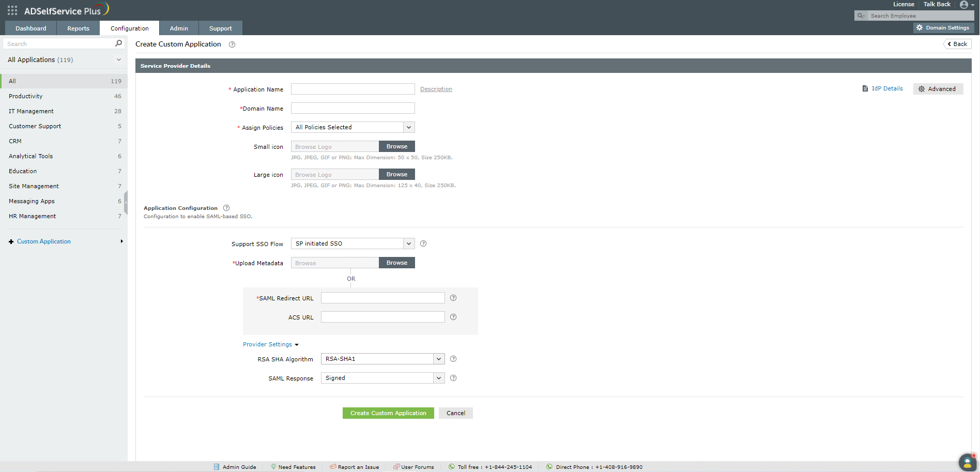Viewport: 980px width, 472px height.
Task: View IdP Details via its document icon
Action: click(x=866, y=88)
